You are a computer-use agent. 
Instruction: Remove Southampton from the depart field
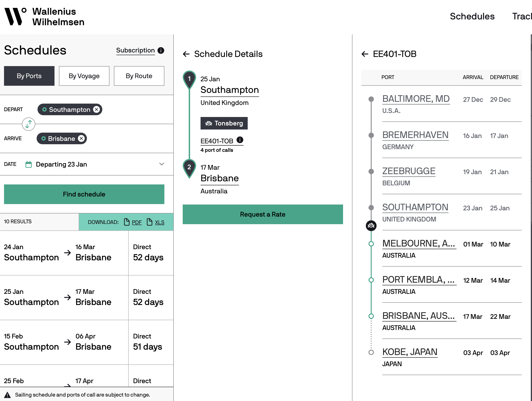pos(96,110)
